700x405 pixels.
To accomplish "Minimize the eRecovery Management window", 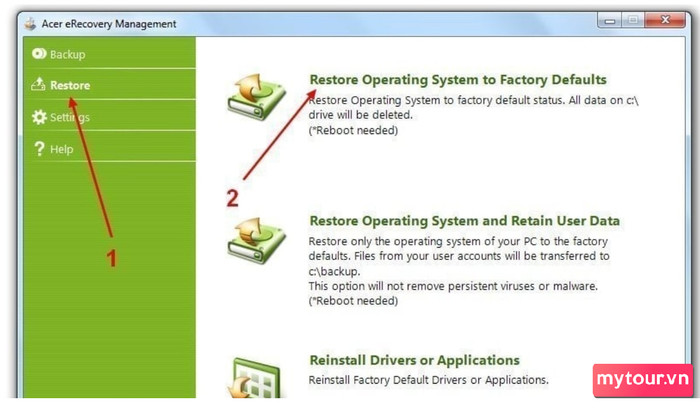I will 609,21.
